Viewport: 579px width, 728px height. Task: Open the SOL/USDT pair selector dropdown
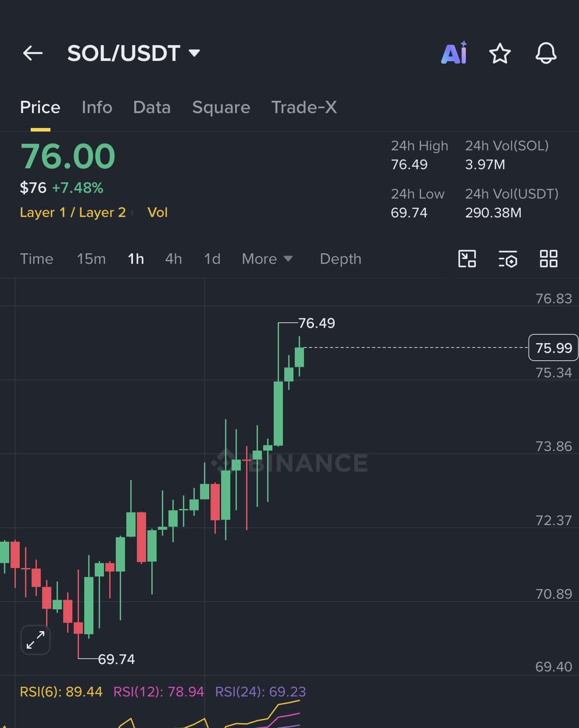134,53
